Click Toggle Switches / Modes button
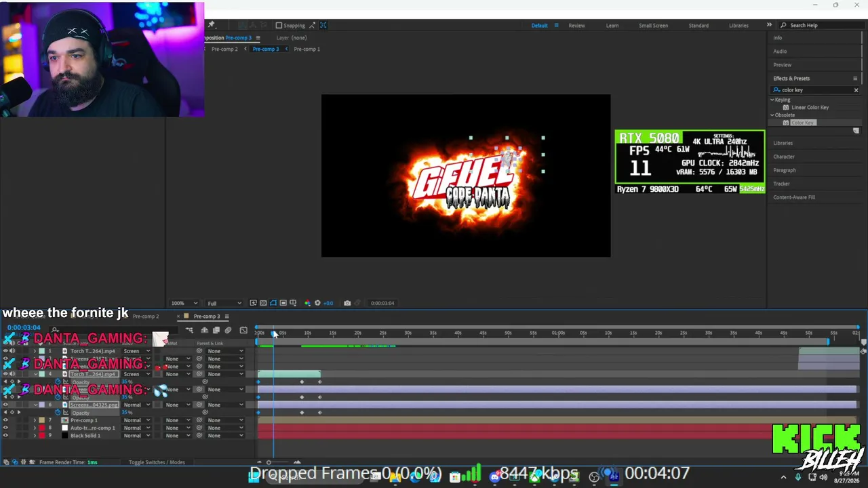Viewport: 868px width, 488px height. tap(157, 462)
